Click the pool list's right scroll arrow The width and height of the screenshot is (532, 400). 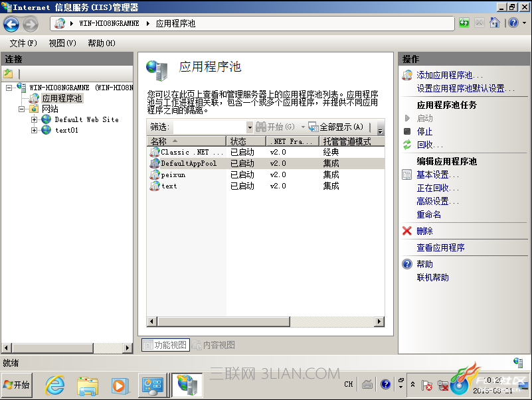[x=379, y=321]
